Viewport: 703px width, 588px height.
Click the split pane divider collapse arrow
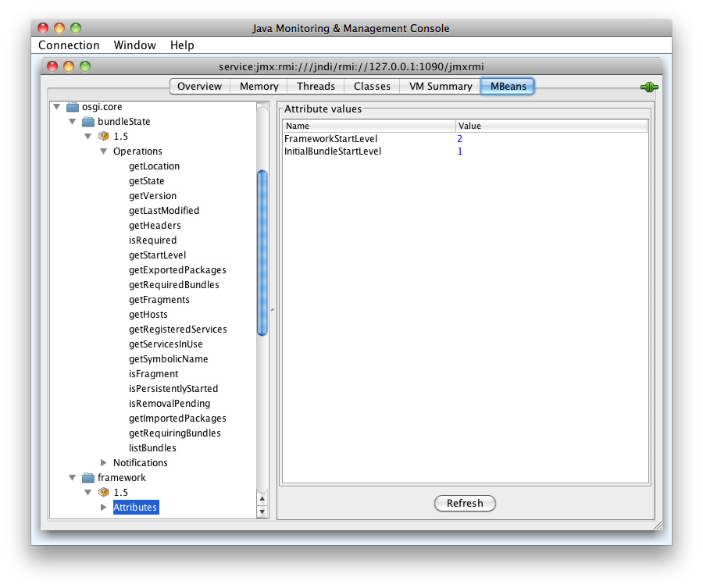(x=273, y=310)
